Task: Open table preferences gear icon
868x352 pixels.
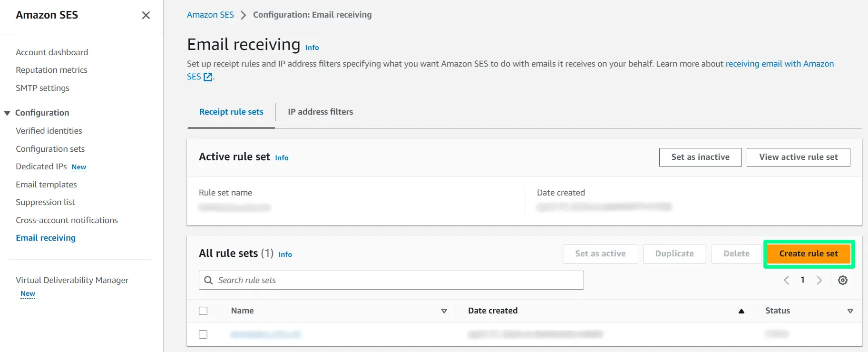Action: pyautogui.click(x=843, y=280)
